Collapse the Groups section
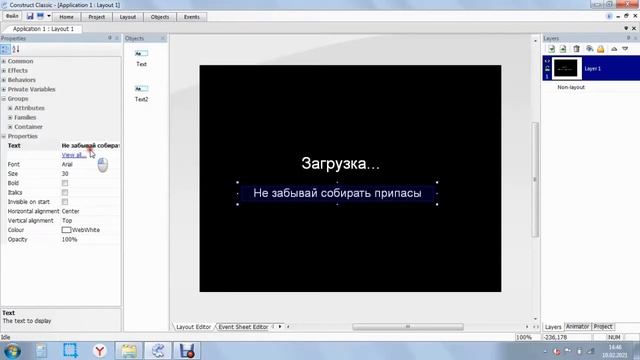 pyautogui.click(x=4, y=99)
